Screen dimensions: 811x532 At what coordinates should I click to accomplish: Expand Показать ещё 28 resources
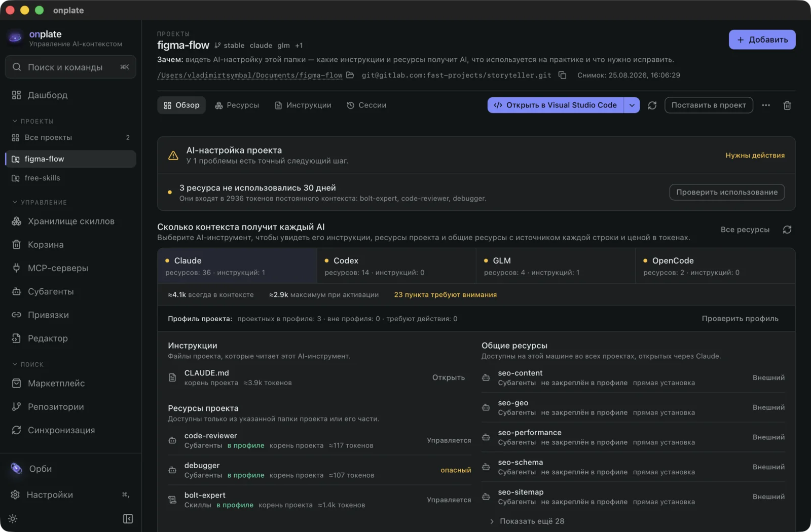coord(527,521)
